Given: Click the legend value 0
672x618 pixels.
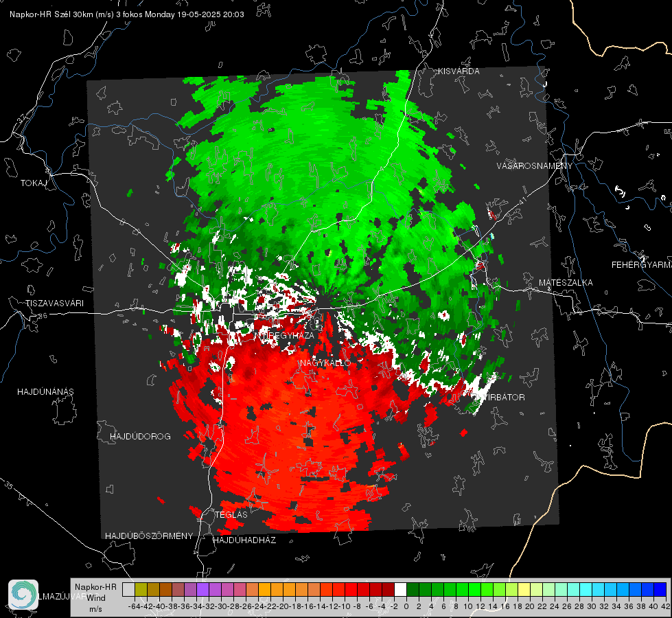Looking at the screenshot, I should point(406,606).
